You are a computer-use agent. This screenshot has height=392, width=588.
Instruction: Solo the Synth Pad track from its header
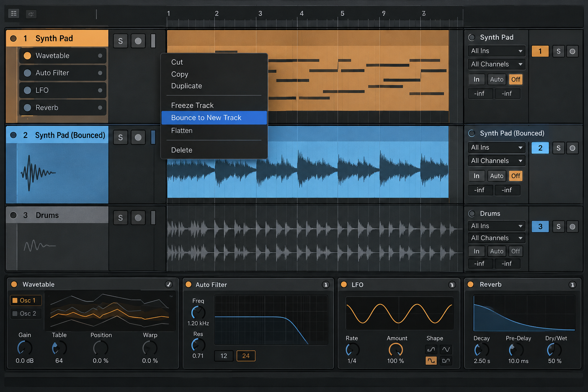[121, 41]
